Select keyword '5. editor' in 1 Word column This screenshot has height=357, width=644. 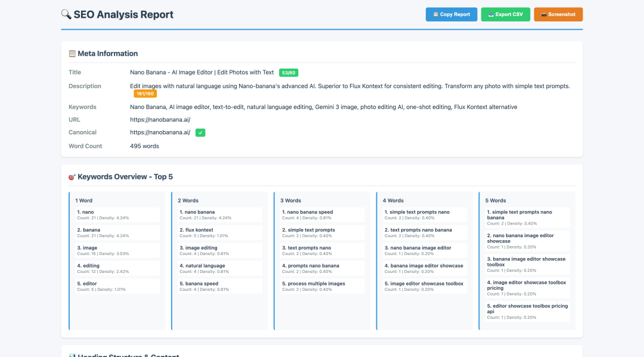117,287
